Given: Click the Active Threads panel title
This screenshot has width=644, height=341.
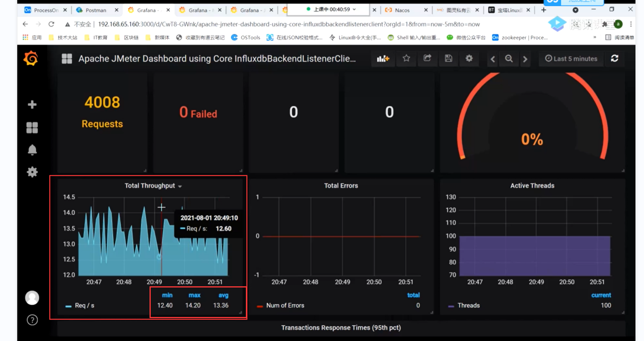Looking at the screenshot, I should coord(532,186).
